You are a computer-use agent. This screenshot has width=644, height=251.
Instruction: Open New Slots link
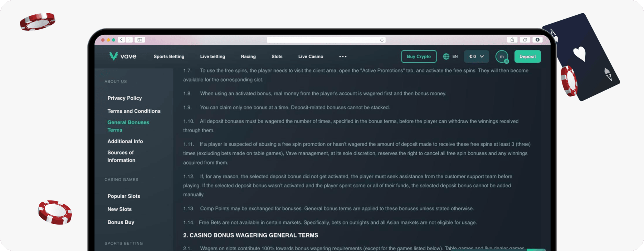(x=119, y=209)
